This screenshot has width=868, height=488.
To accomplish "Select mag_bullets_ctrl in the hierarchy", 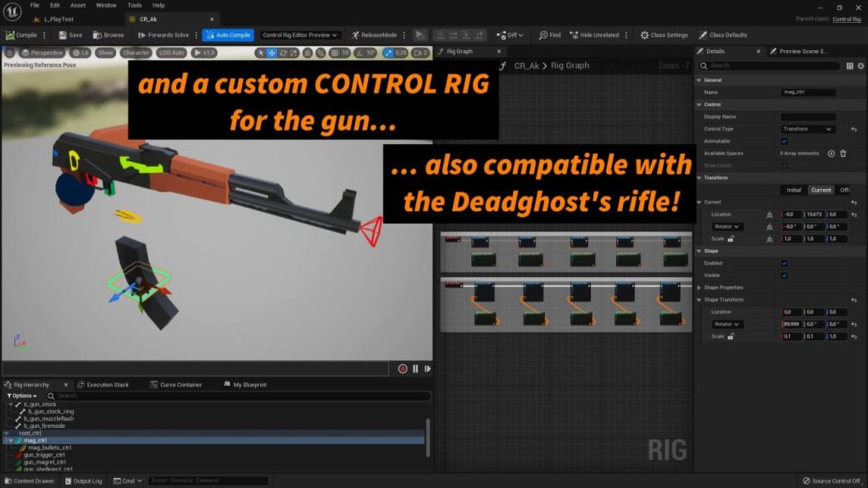I will tap(49, 447).
